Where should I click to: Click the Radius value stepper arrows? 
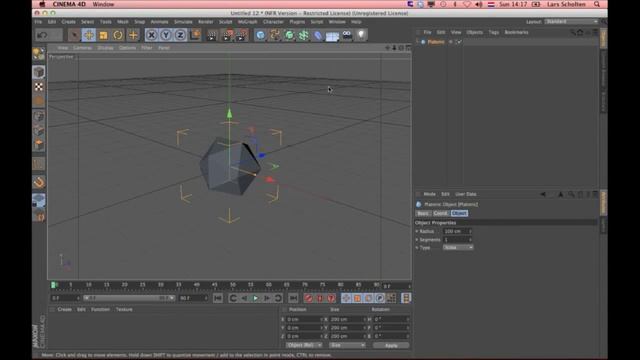pos(470,231)
